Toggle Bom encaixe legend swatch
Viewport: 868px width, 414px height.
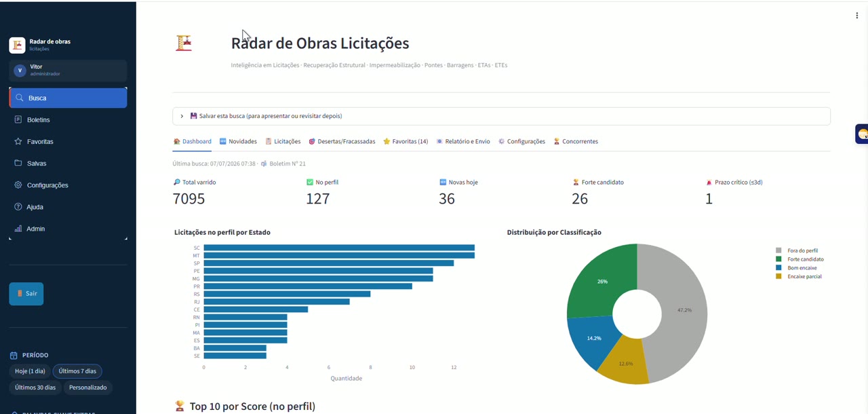pyautogui.click(x=778, y=268)
